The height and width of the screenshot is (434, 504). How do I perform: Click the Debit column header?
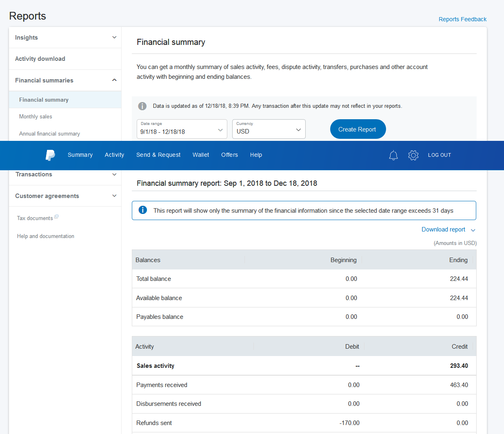352,347
